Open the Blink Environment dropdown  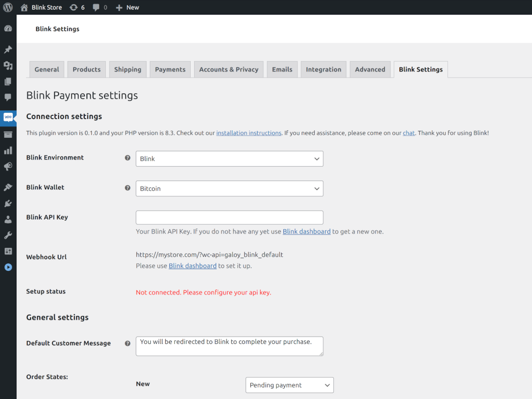pyautogui.click(x=229, y=159)
